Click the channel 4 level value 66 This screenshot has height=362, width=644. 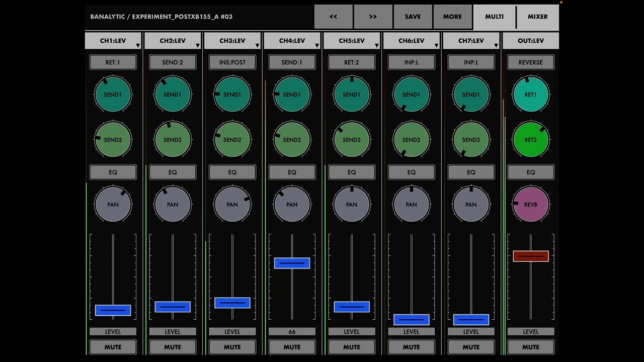(292, 332)
